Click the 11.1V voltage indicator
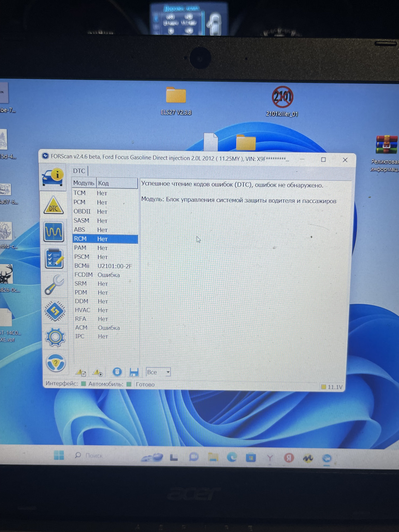 332,387
